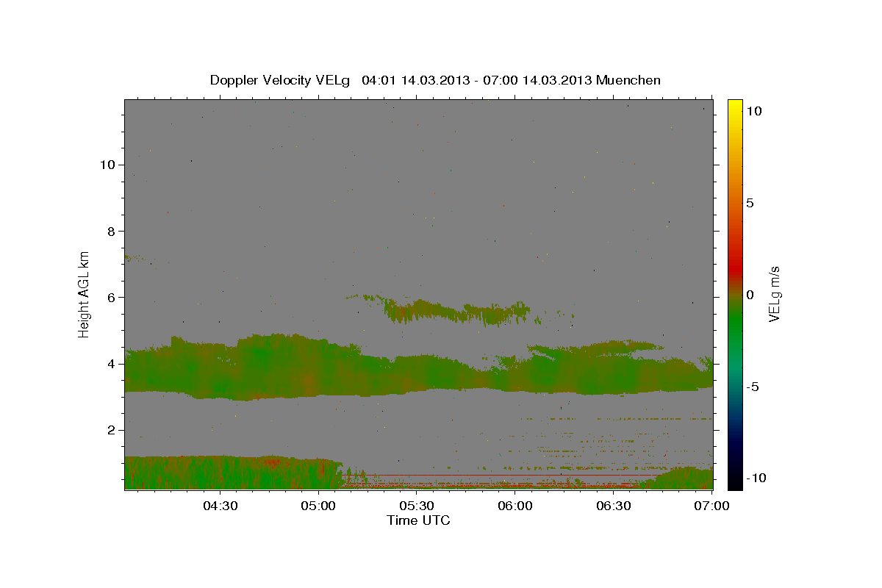This screenshot has width=882, height=588.
Task: Click the "Height AGL km" axis label
Action: click(85, 293)
